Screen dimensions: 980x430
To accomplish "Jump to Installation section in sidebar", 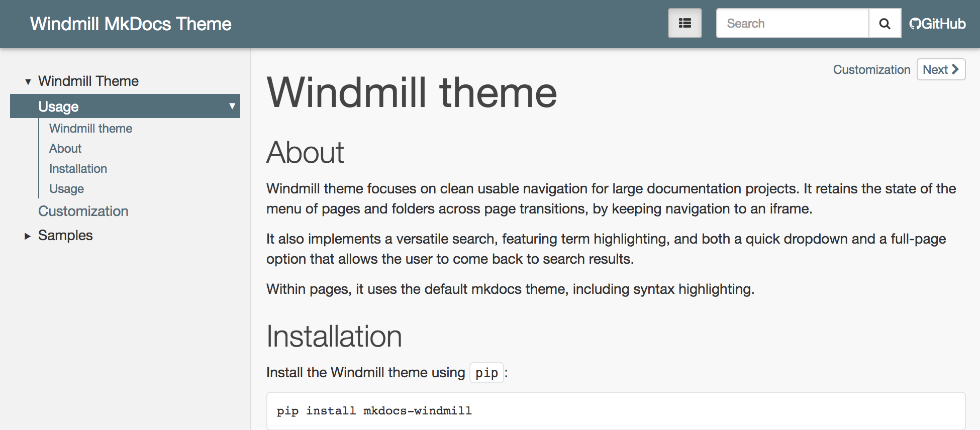I will tap(78, 168).
